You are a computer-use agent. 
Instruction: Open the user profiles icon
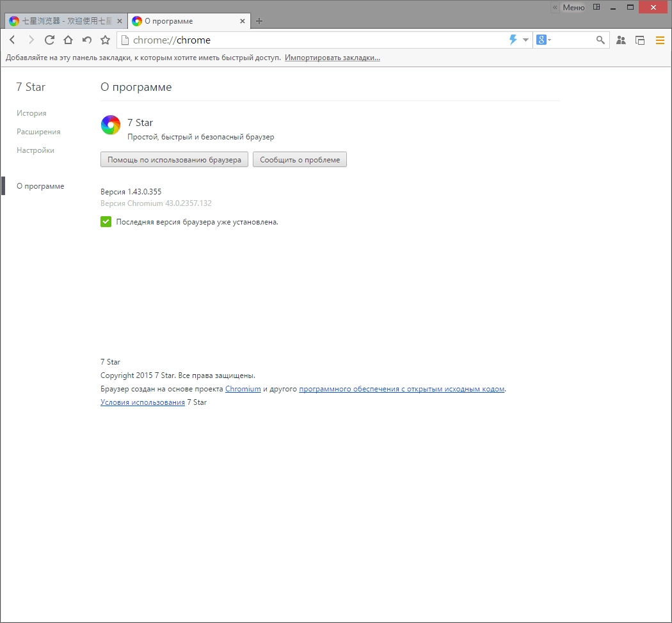coord(621,40)
